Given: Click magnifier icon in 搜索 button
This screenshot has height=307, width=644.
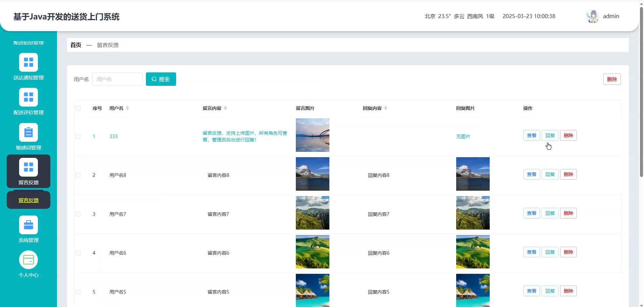Looking at the screenshot, I should tap(154, 79).
